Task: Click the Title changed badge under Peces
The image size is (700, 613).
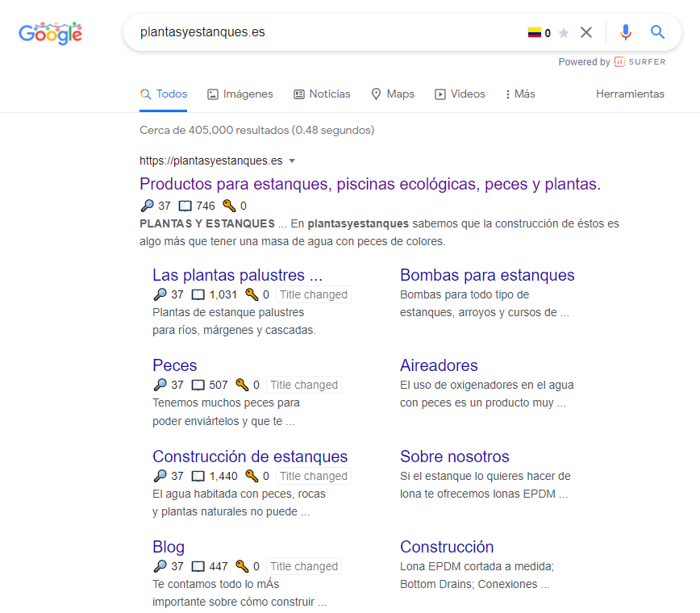Action: point(304,385)
